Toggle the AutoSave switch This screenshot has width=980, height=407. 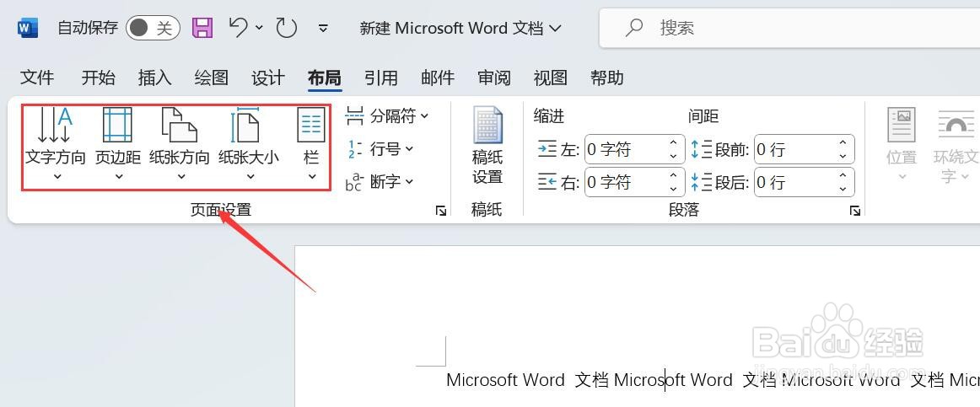[x=153, y=28]
